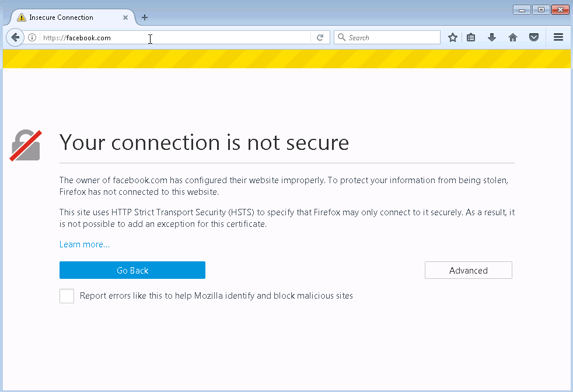The width and height of the screenshot is (573, 392).
Task: Show bookmarks list icon
Action: (471, 37)
